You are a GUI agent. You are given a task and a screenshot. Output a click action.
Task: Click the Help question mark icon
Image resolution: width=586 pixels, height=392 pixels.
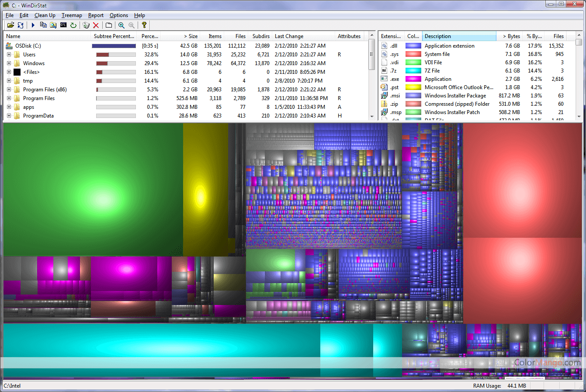point(144,25)
